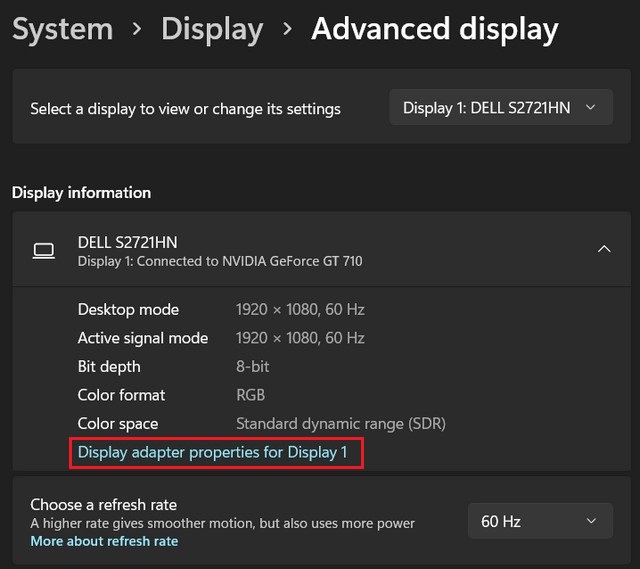Viewport: 640px width, 569px height.
Task: Click the 'A higher rate gives smoother motion' description
Action: tap(222, 523)
